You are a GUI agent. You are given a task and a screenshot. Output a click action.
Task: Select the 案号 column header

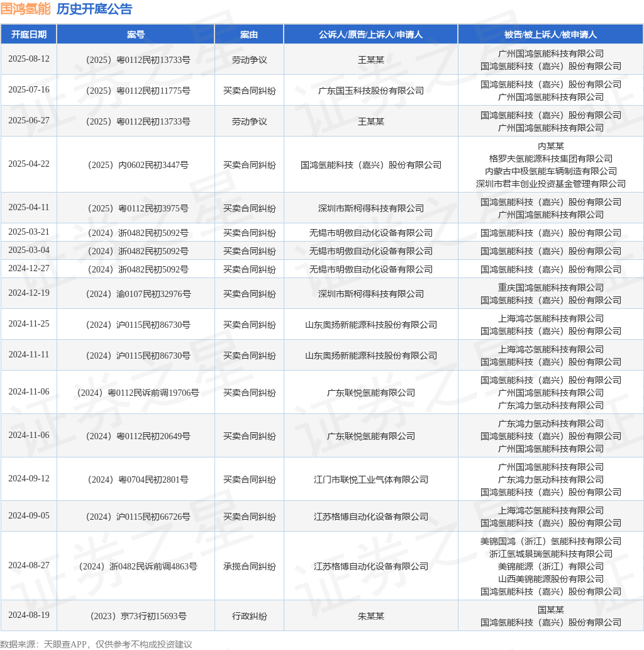coord(135,35)
